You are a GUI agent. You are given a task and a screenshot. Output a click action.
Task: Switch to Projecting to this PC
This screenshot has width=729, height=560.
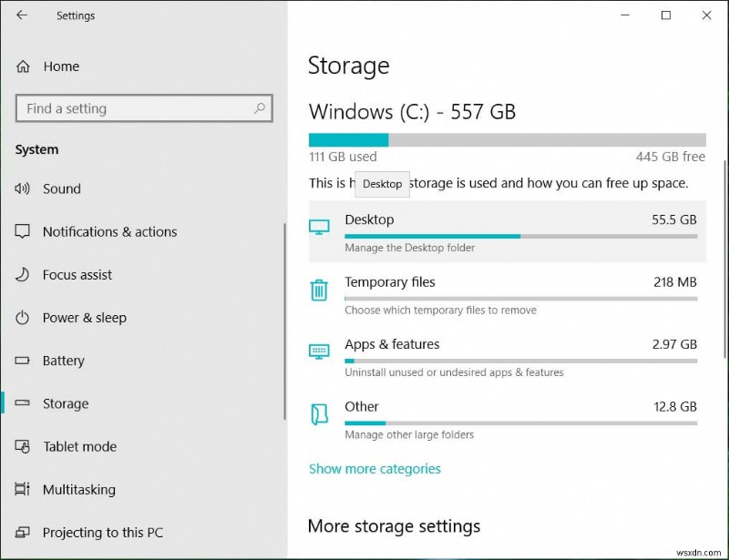pos(100,532)
